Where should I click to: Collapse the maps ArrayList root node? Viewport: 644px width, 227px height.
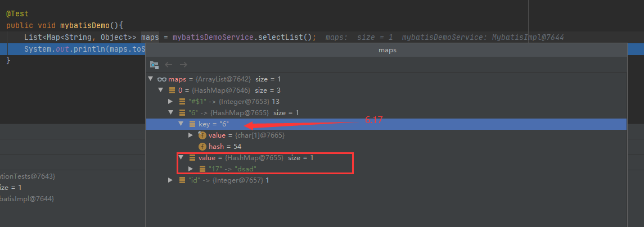151,79
